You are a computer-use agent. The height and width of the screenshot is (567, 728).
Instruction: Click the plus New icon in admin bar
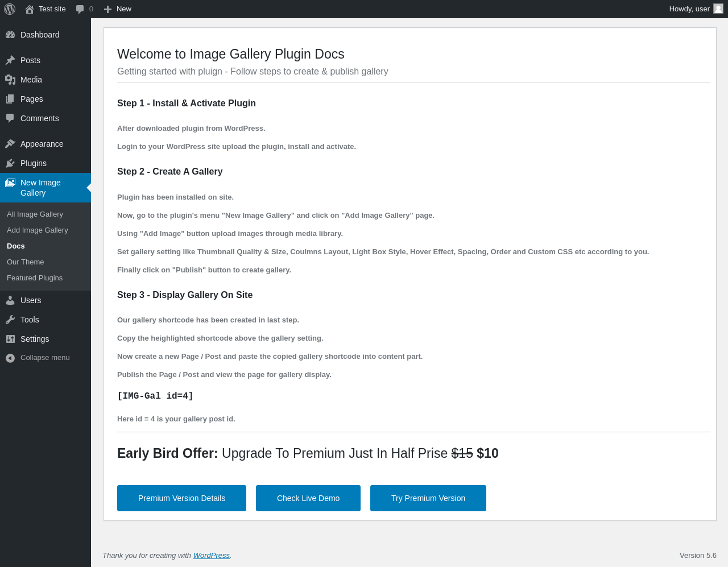(107, 9)
